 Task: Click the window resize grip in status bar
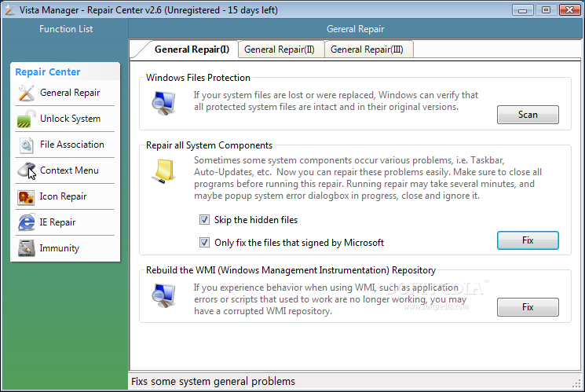(x=577, y=383)
